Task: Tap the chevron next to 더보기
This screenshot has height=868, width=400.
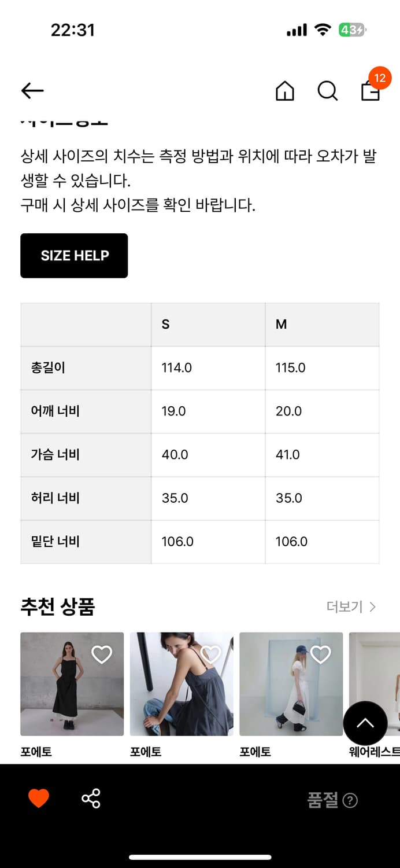Action: 374,607
